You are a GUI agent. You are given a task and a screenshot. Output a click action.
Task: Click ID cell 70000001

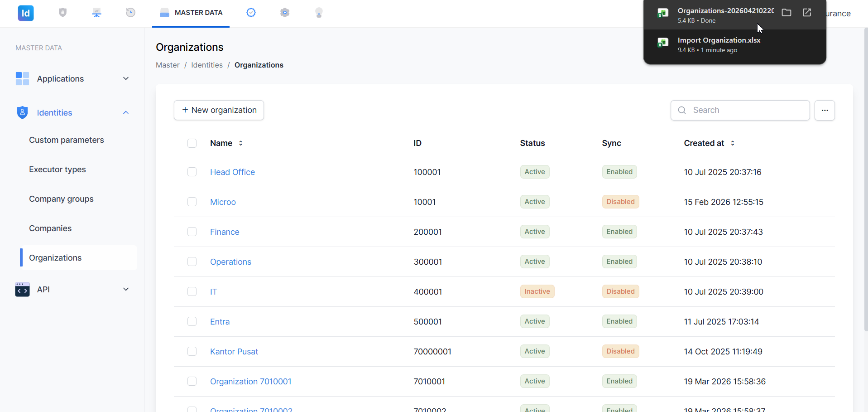(x=432, y=352)
